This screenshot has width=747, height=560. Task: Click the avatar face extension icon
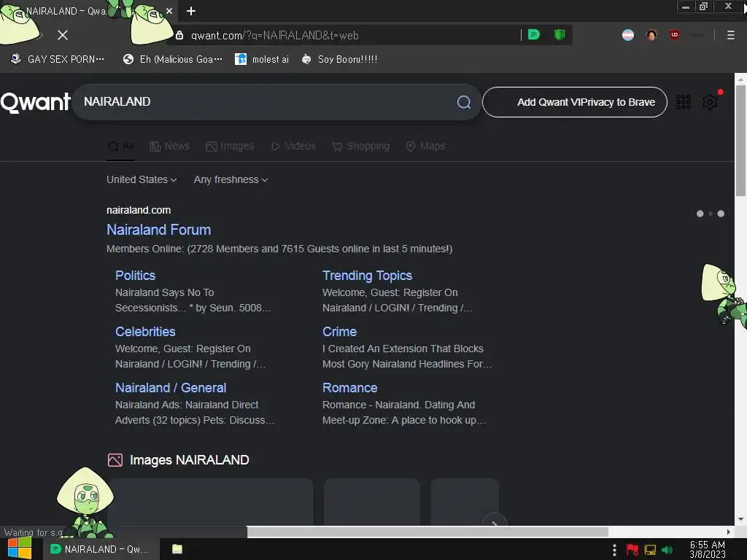[651, 35]
